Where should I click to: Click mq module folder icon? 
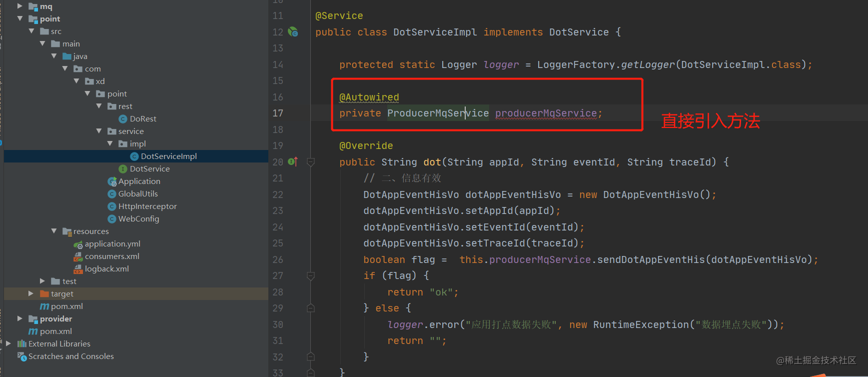[x=33, y=6]
